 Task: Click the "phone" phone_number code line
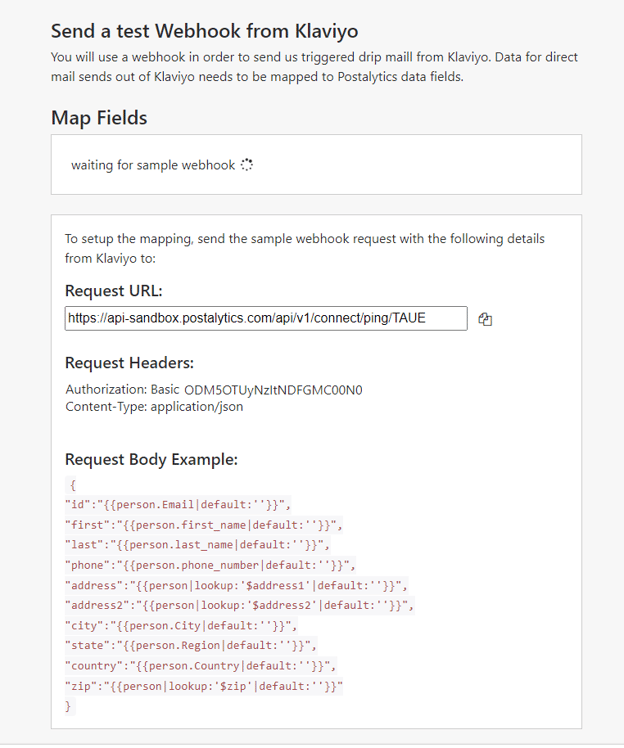click(210, 565)
